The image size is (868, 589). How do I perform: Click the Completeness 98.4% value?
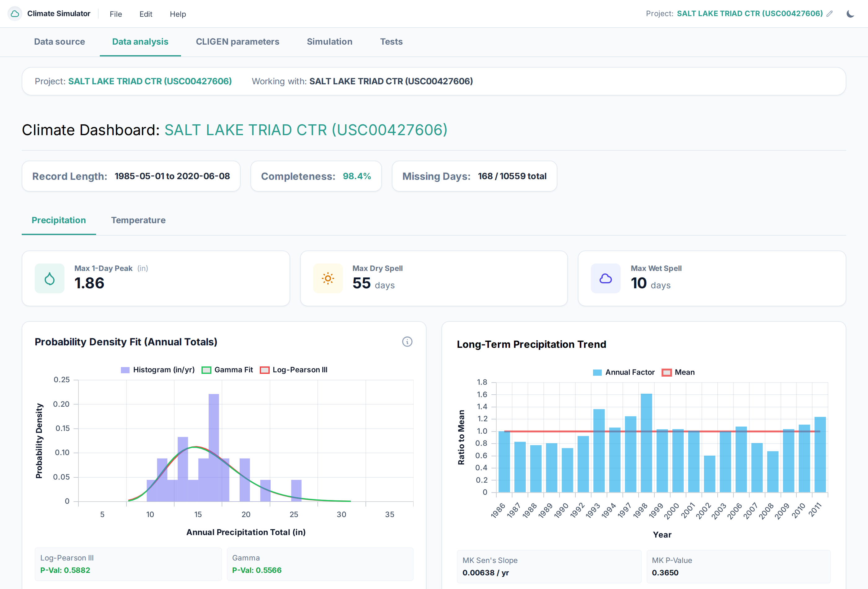[x=357, y=176]
